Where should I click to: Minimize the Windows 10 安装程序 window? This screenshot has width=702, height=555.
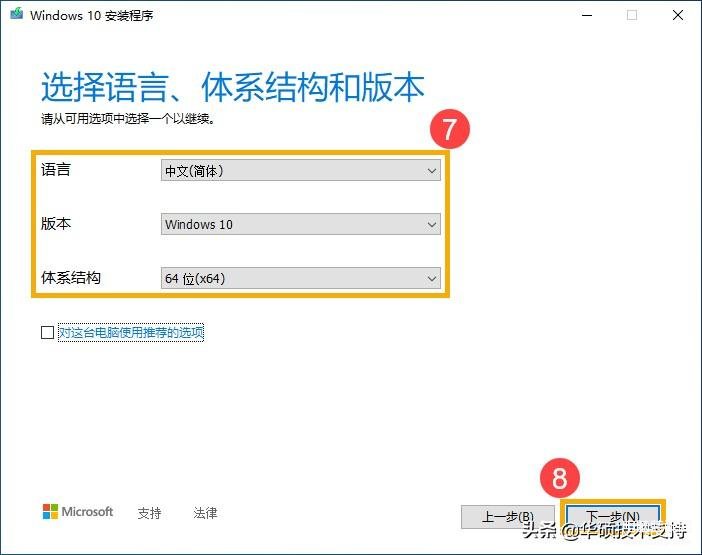[587, 15]
